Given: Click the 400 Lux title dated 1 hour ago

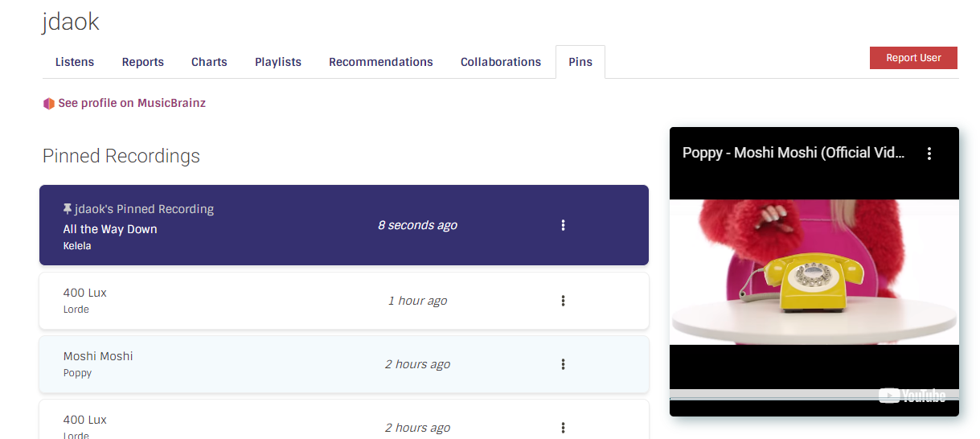Looking at the screenshot, I should point(85,293).
